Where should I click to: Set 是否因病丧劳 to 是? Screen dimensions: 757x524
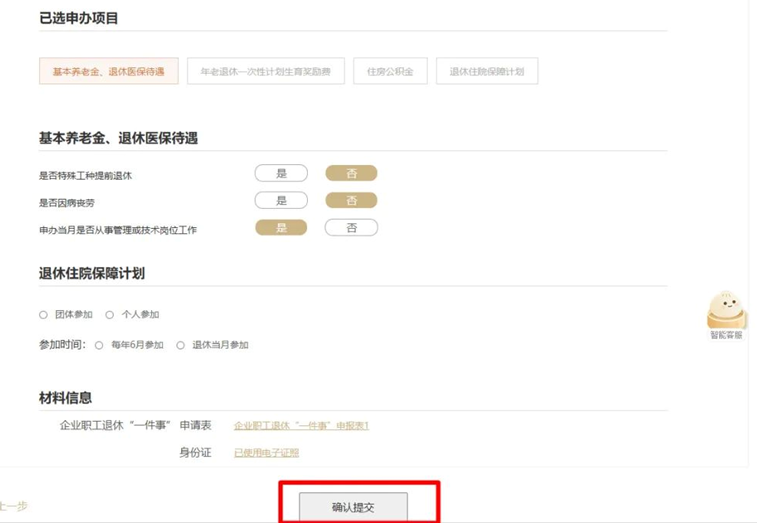[x=281, y=201]
